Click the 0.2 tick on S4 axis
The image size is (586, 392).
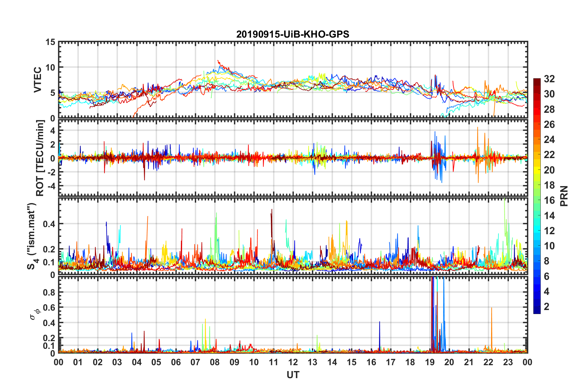tap(49, 250)
